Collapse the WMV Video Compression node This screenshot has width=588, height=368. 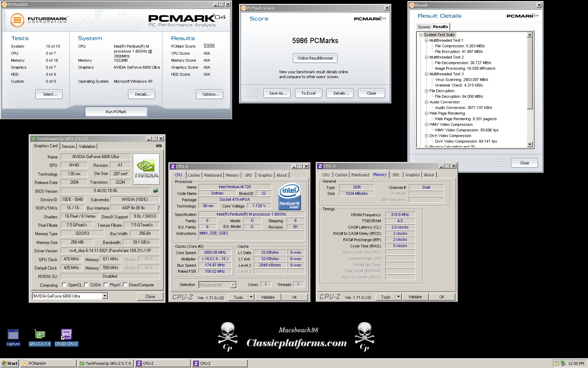coord(426,124)
